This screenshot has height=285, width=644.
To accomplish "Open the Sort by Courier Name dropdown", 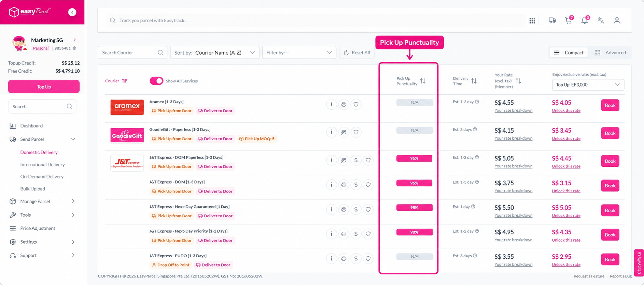I will tap(214, 53).
